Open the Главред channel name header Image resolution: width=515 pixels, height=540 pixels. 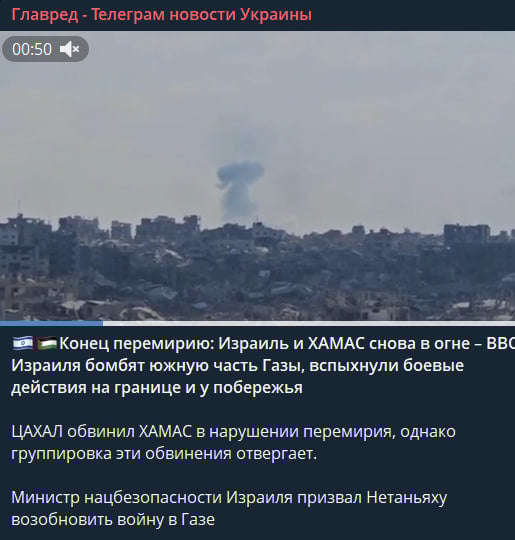pyautogui.click(x=162, y=15)
